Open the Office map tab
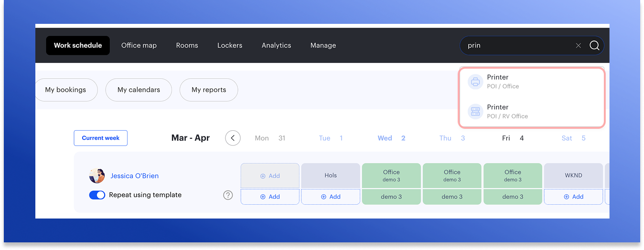Screen dimensions: 644x250 (139, 45)
